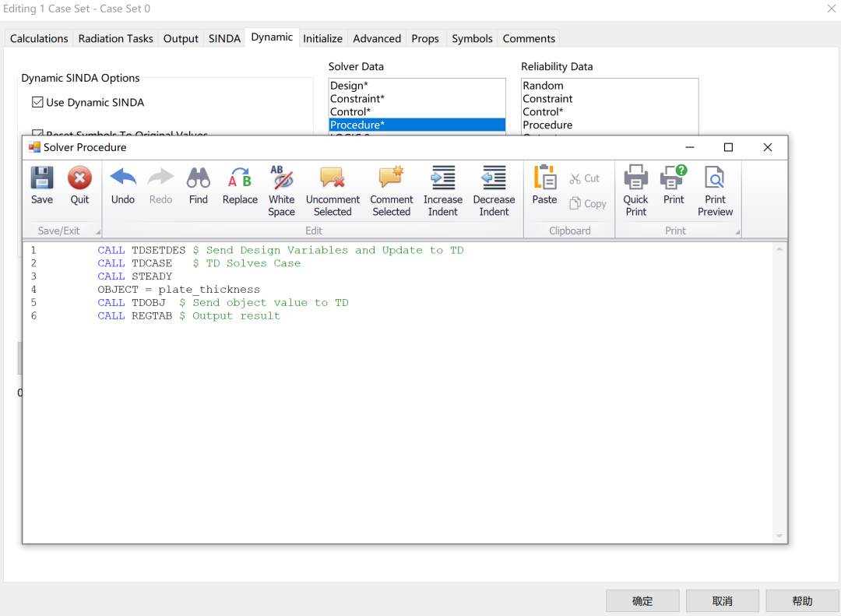The width and height of the screenshot is (841, 616).
Task: Select the Dynamic tab
Action: (272, 37)
